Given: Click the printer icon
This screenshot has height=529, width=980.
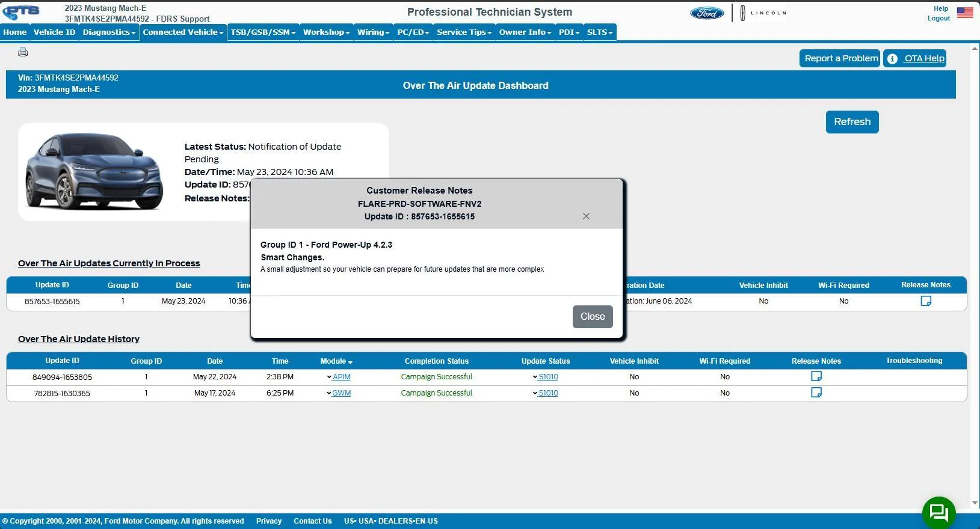Looking at the screenshot, I should coord(23,52).
